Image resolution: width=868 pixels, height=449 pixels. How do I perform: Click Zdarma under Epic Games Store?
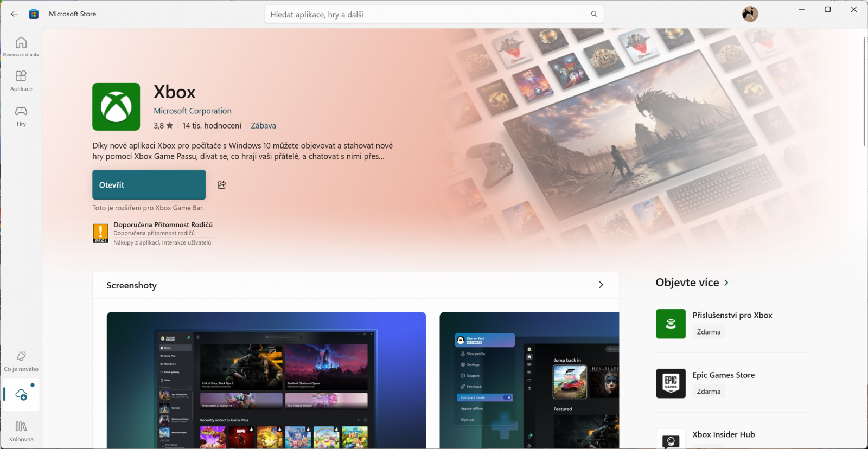[x=709, y=392]
